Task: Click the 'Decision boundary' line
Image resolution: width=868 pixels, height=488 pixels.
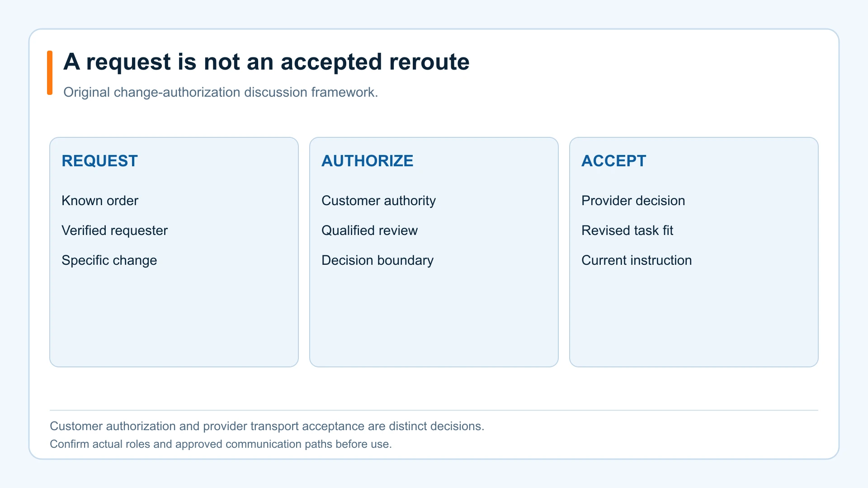Action: click(377, 260)
